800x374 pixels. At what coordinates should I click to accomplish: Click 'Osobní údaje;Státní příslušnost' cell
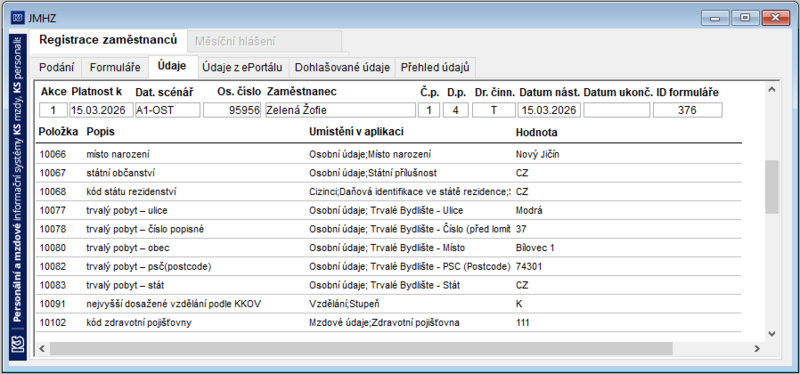coord(373,173)
